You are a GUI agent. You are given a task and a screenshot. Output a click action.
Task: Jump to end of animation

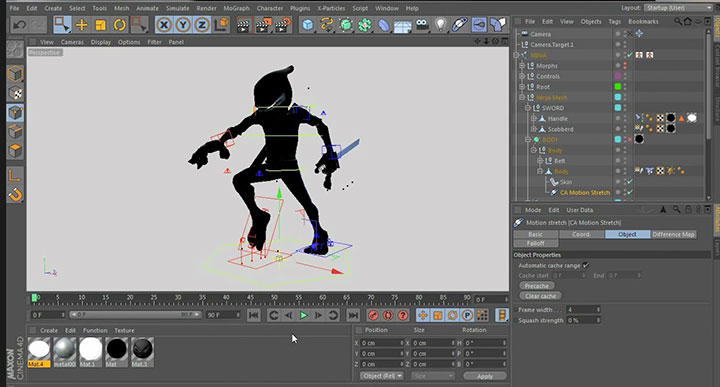click(x=353, y=315)
